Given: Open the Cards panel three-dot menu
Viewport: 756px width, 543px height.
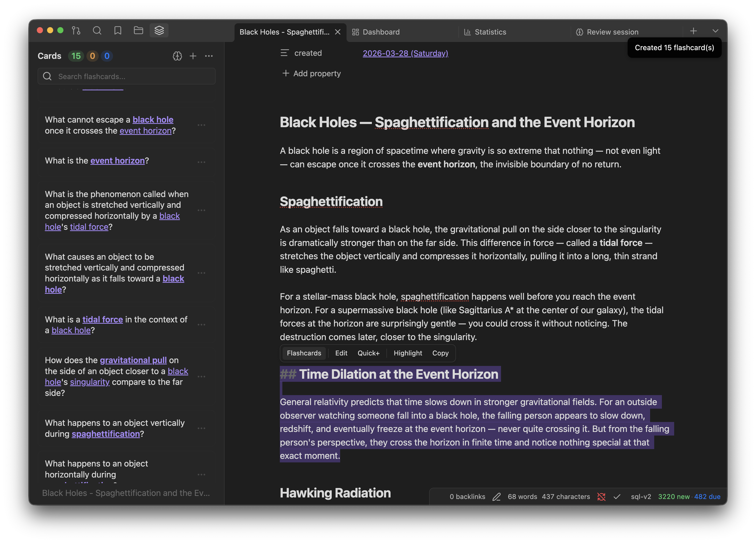Looking at the screenshot, I should [x=209, y=56].
